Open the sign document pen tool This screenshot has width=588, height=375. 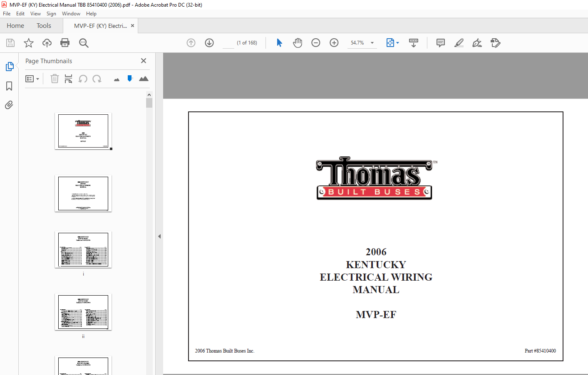[477, 43]
